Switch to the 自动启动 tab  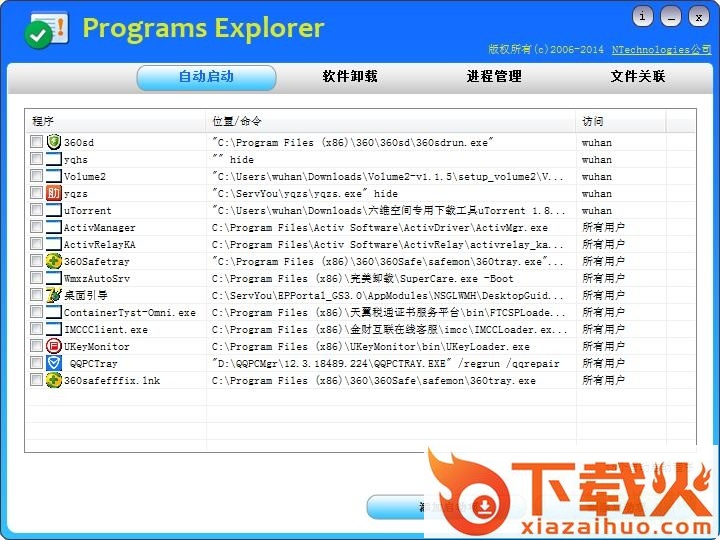206,77
